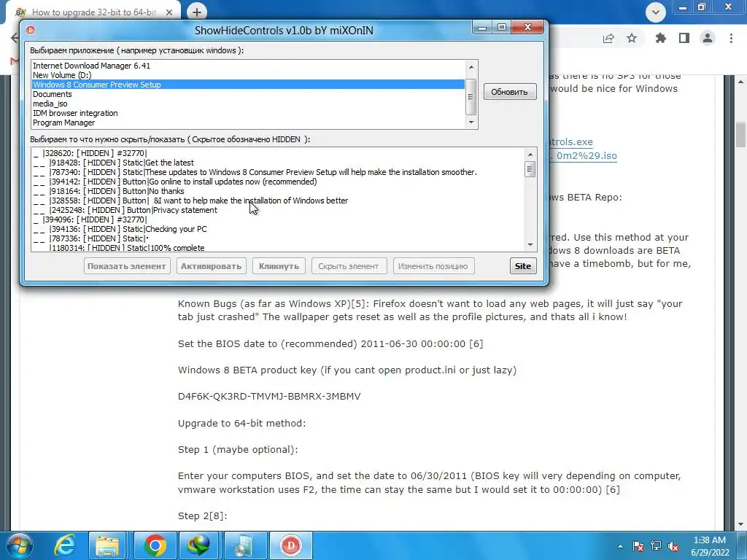Open new tab in Chrome
The image size is (747, 560).
point(197,12)
